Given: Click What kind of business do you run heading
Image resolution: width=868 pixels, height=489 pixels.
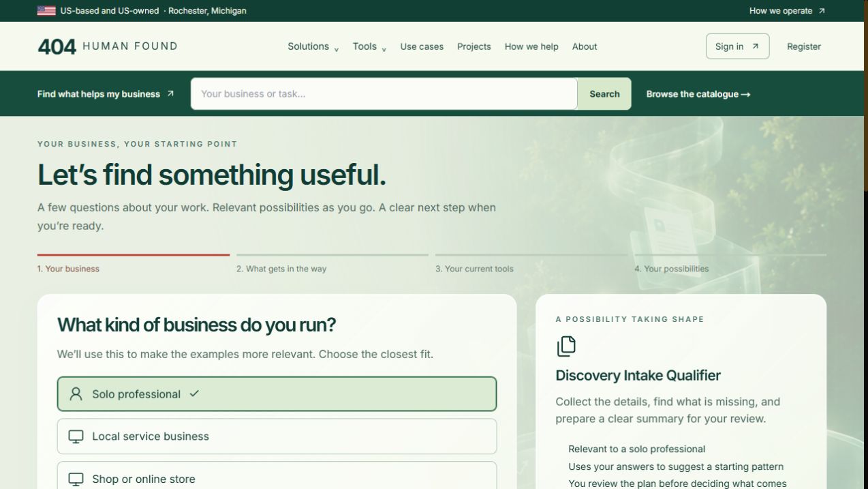Looking at the screenshot, I should (196, 325).
